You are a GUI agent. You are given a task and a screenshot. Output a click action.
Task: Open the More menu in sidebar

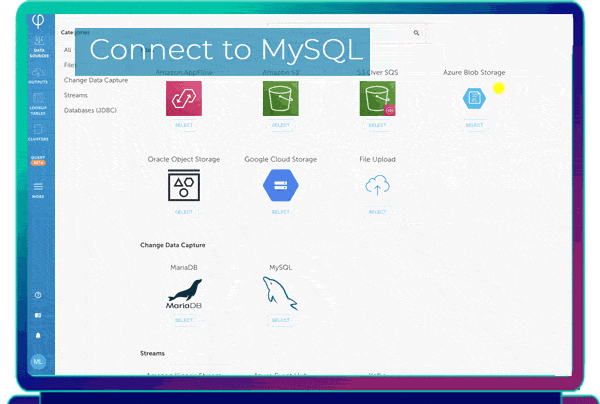point(38,188)
